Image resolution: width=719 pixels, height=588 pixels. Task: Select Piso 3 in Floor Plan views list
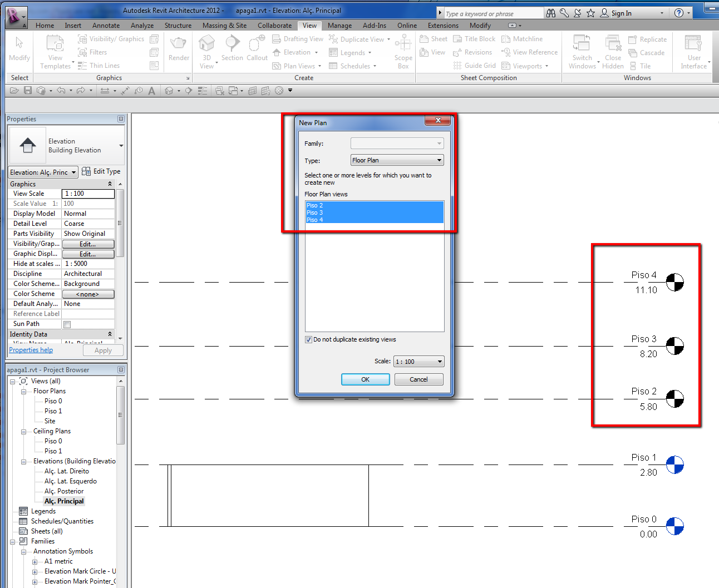pyautogui.click(x=315, y=213)
